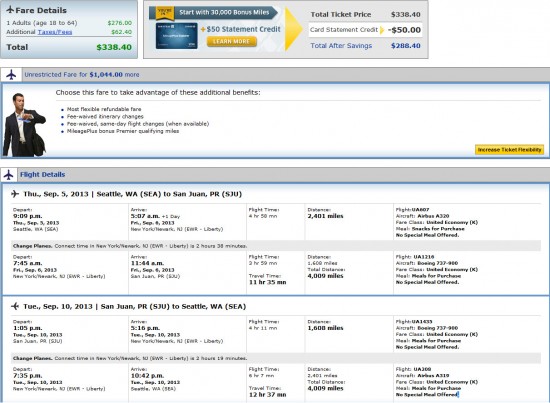Click Total After Savings $288.40 value
The height and width of the screenshot is (403, 550).
pos(405,46)
